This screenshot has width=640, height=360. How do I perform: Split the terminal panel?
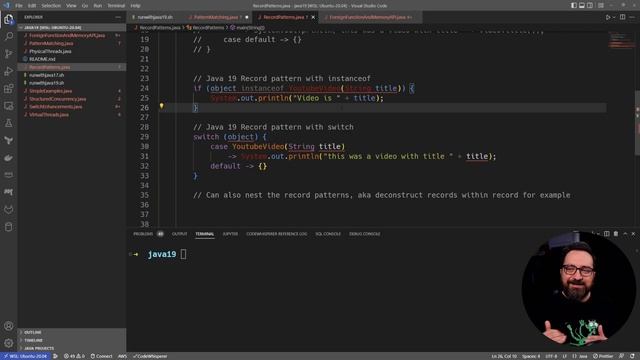click(607, 234)
